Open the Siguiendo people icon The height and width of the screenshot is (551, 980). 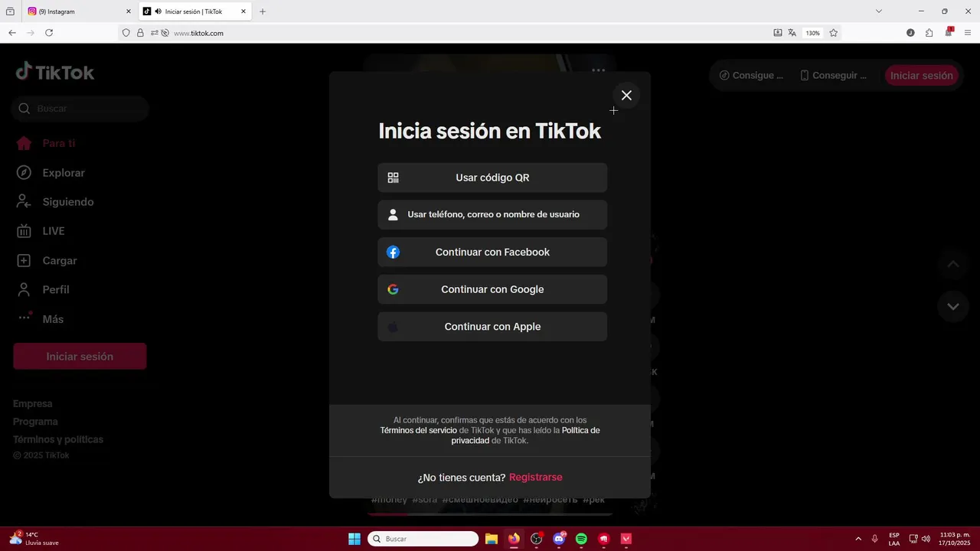coord(24,202)
